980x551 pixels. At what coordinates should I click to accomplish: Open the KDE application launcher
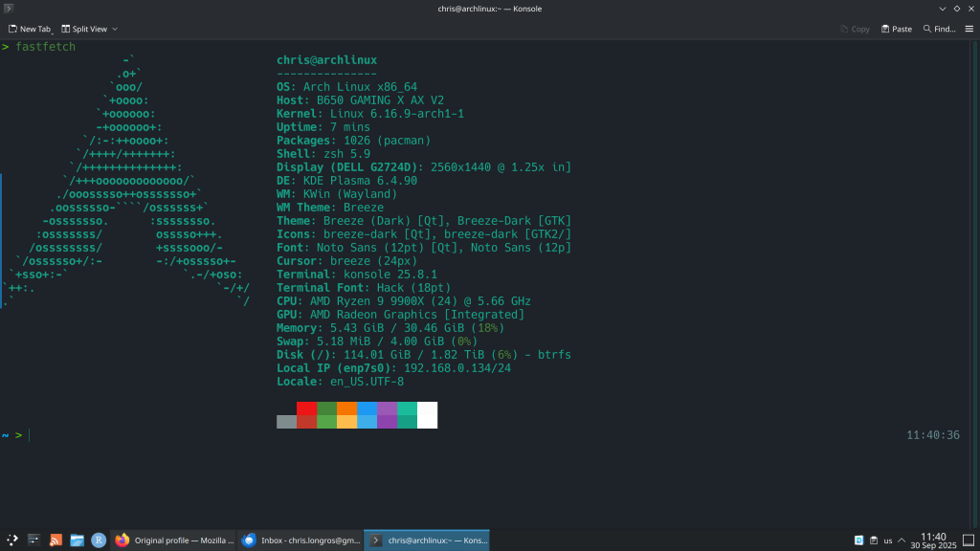pyautogui.click(x=12, y=540)
